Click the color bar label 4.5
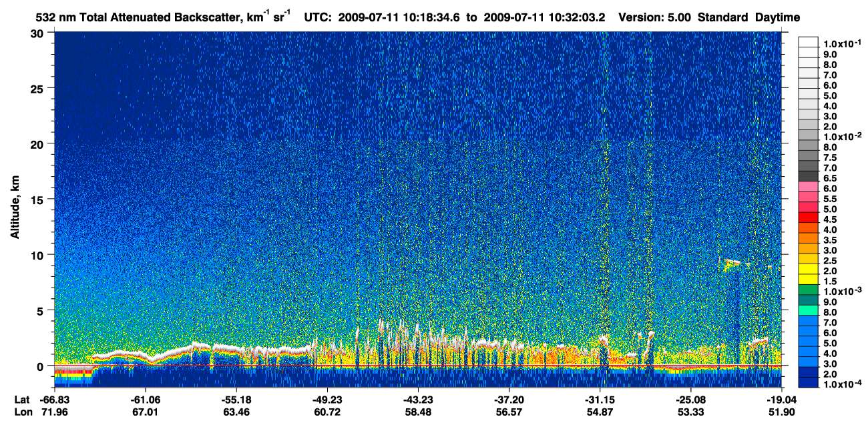Screen dimensions: 868x445 point(831,219)
